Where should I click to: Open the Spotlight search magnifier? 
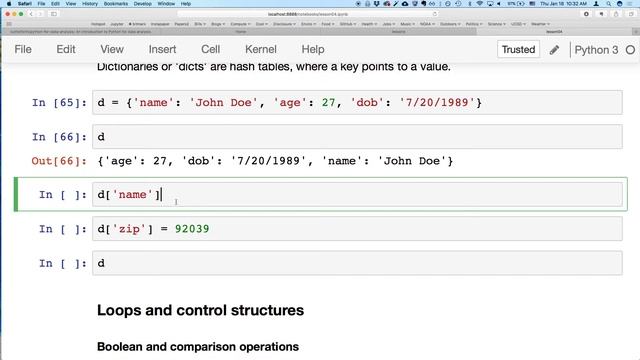click(x=609, y=4)
